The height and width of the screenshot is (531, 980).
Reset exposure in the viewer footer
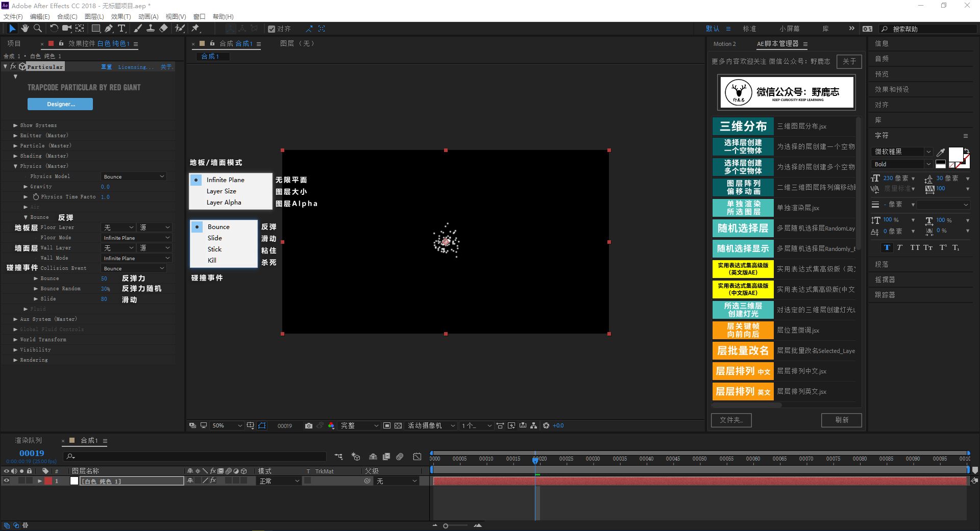click(546, 425)
